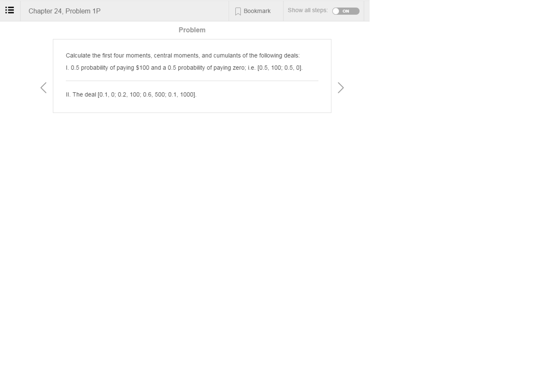
Task: Click blank space inside problem box below part II
Action: [192, 106]
